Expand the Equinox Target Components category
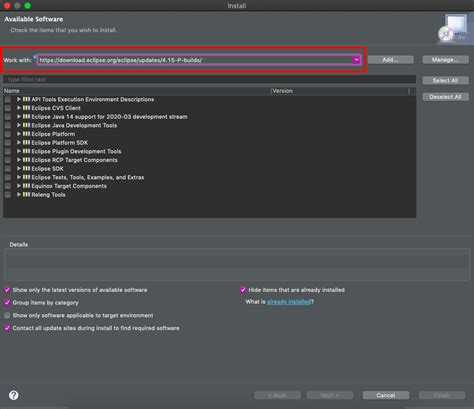Screen dimensions: 474x409 pos(19,186)
